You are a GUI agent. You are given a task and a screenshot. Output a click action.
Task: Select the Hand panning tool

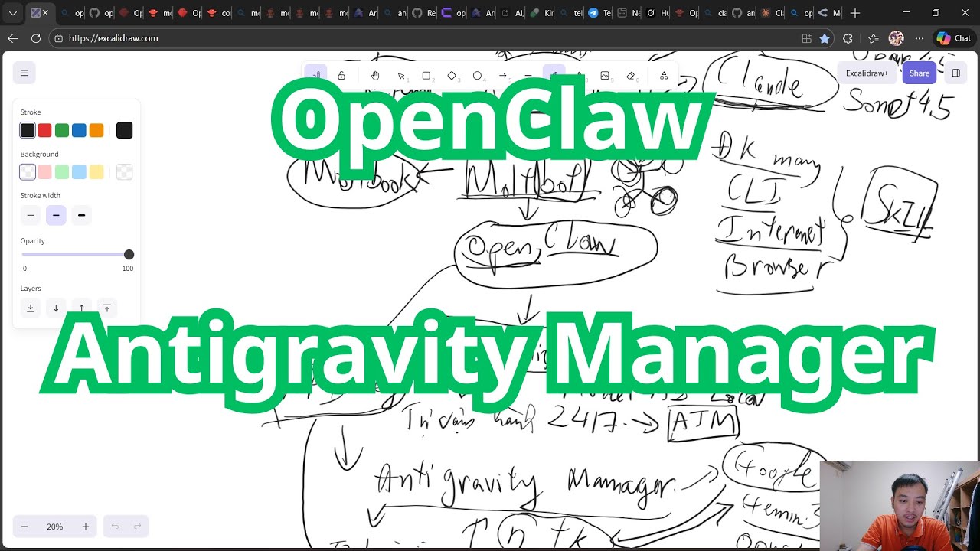[x=375, y=76]
